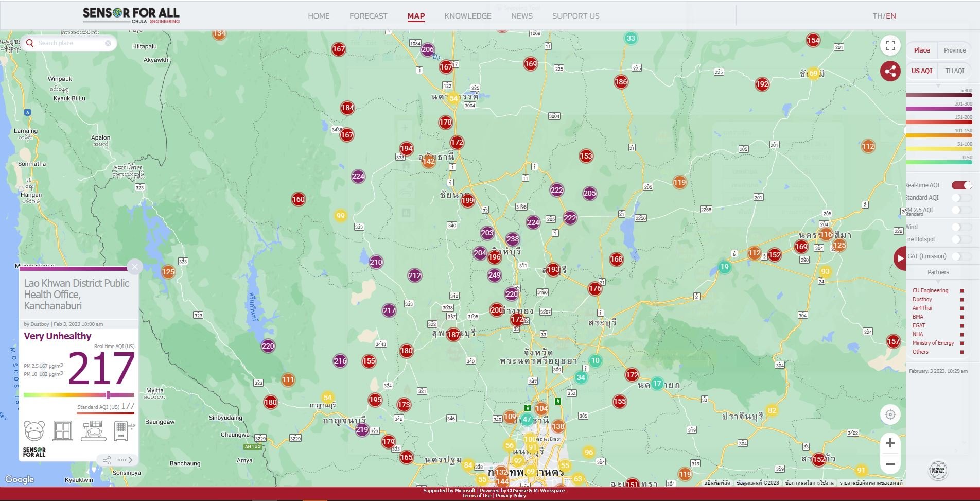
Task: Switch to the Province tab
Action: (x=954, y=50)
